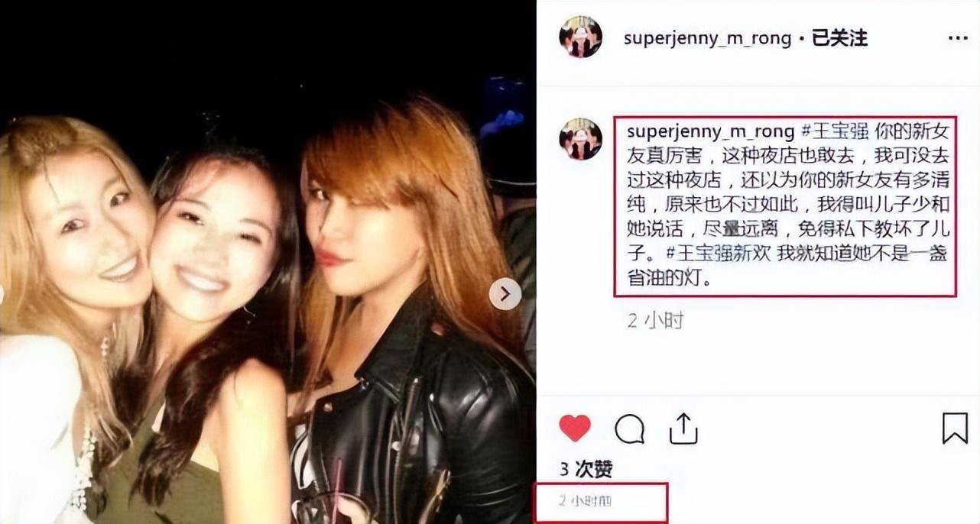Click the 2 小时前 timestamp at the bottom
980x524 pixels.
pos(586,502)
